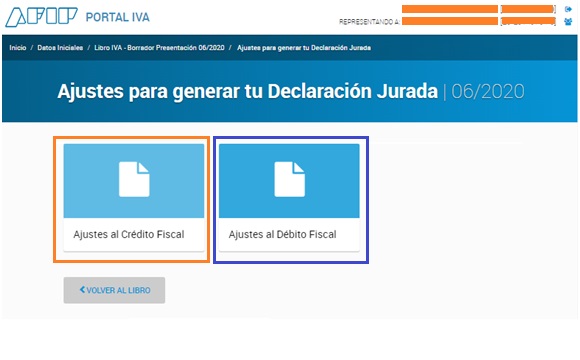Open the PORTAL IVA title link
Image resolution: width=580 pixels, height=360 pixels.
pyautogui.click(x=118, y=17)
